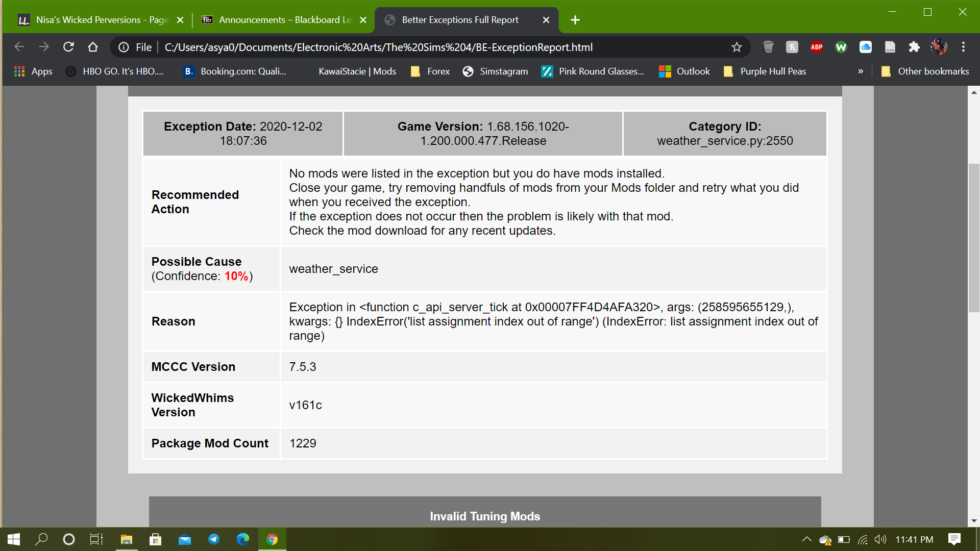
Task: Open Windows taskbar search
Action: tap(41, 539)
